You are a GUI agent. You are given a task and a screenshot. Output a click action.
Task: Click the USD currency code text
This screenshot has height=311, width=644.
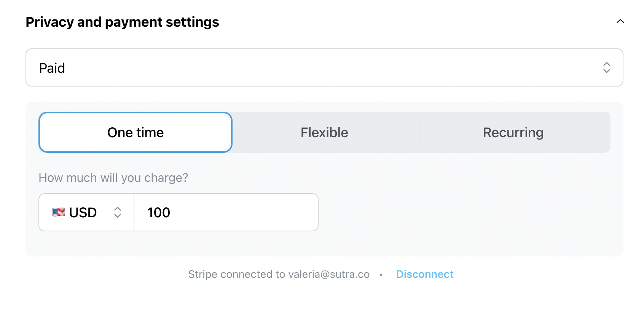(83, 213)
